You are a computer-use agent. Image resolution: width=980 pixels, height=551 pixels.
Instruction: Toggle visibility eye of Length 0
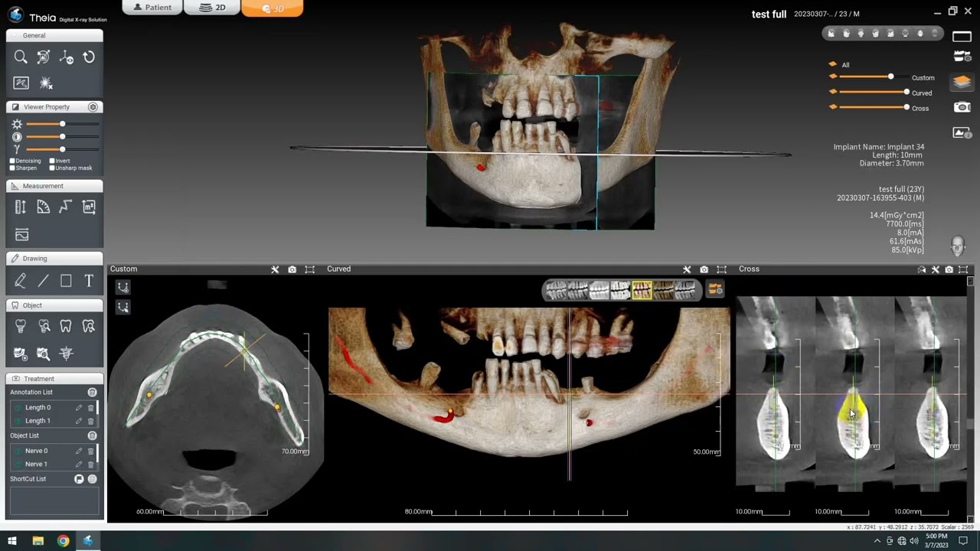click(18, 408)
